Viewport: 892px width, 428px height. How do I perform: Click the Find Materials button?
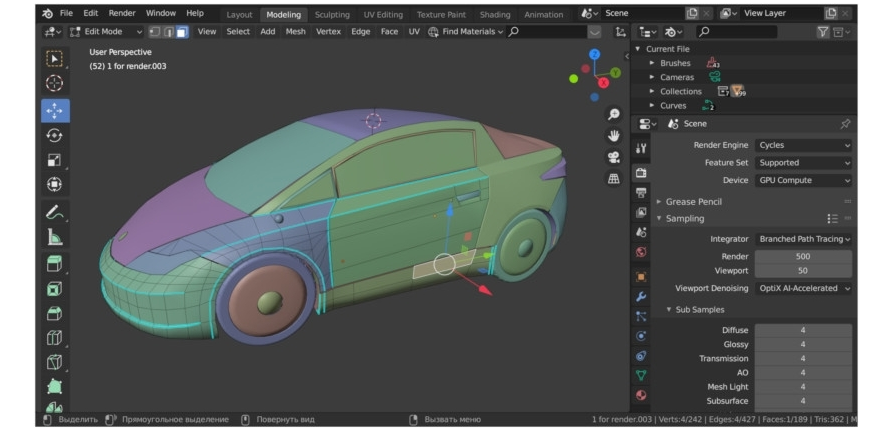point(462,32)
